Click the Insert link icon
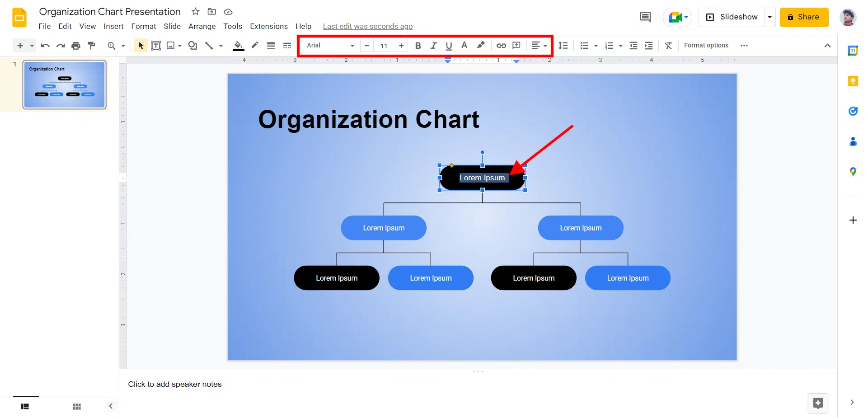 coord(501,46)
